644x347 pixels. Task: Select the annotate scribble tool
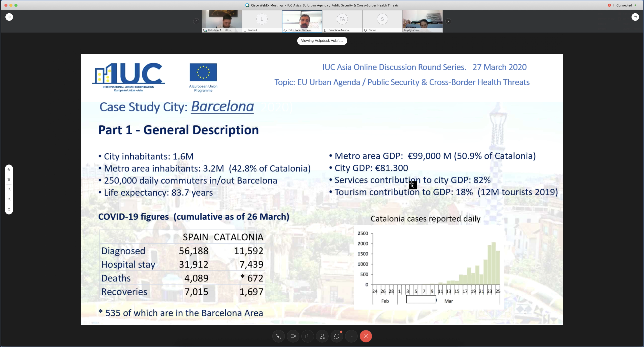[x=9, y=169]
